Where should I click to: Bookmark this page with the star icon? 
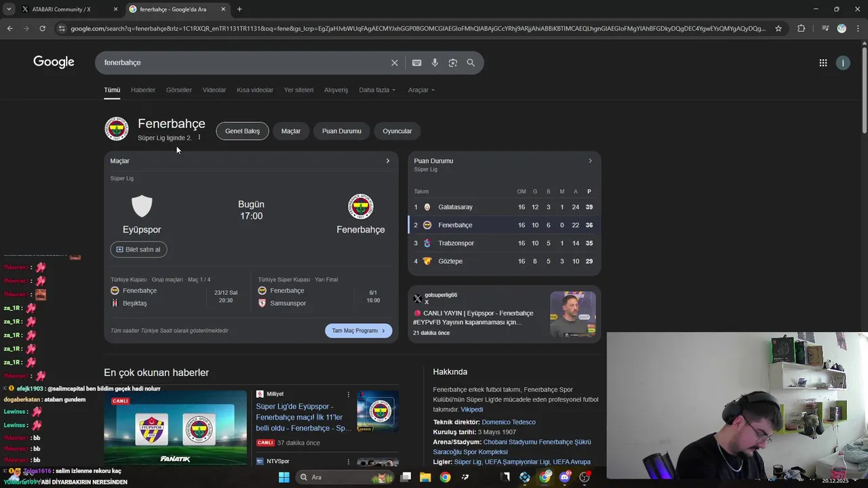(778, 28)
